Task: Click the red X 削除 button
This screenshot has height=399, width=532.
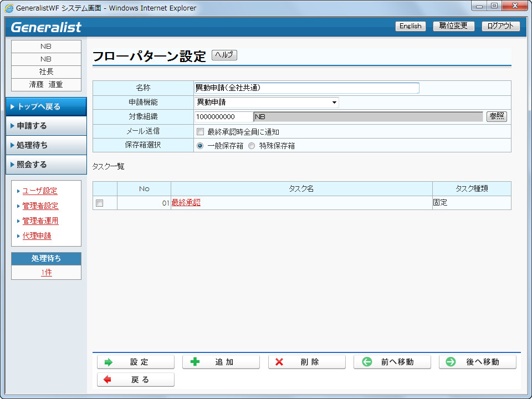Action: 306,362
